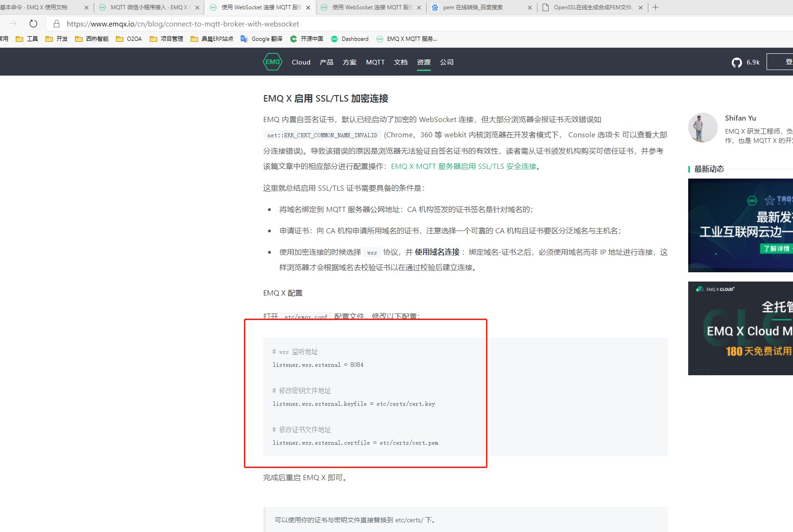The image size is (793, 532).
Task: Open the 方案 navigation menu
Action: point(350,62)
